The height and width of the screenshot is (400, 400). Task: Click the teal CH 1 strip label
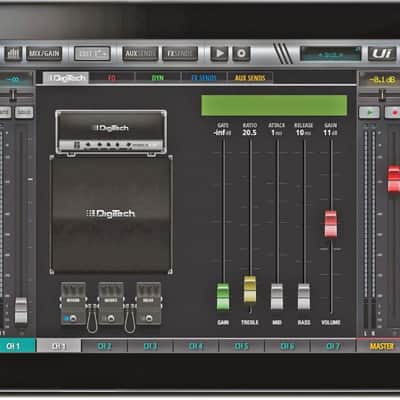(x=17, y=346)
